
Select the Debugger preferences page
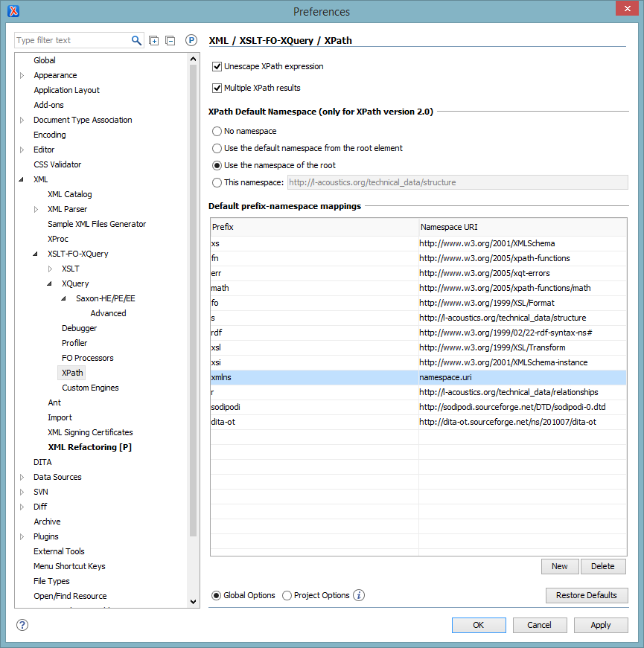(x=79, y=328)
